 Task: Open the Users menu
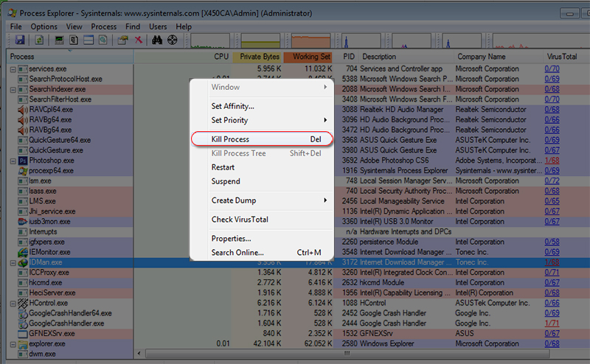158,27
